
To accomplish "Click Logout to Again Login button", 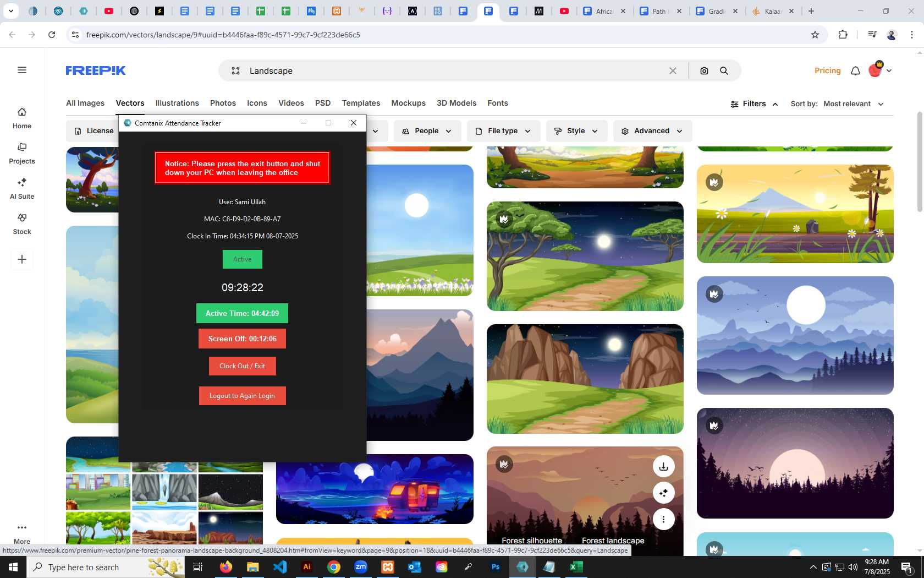I will point(242,396).
